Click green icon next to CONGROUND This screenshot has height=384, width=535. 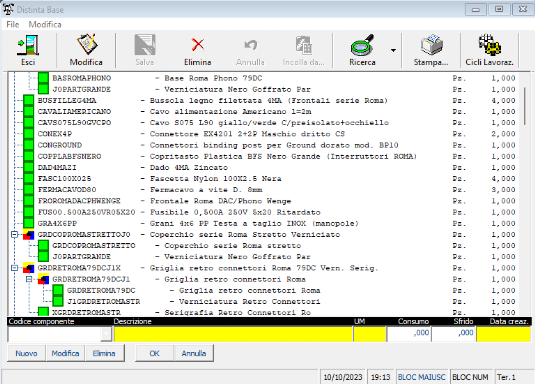point(29,145)
